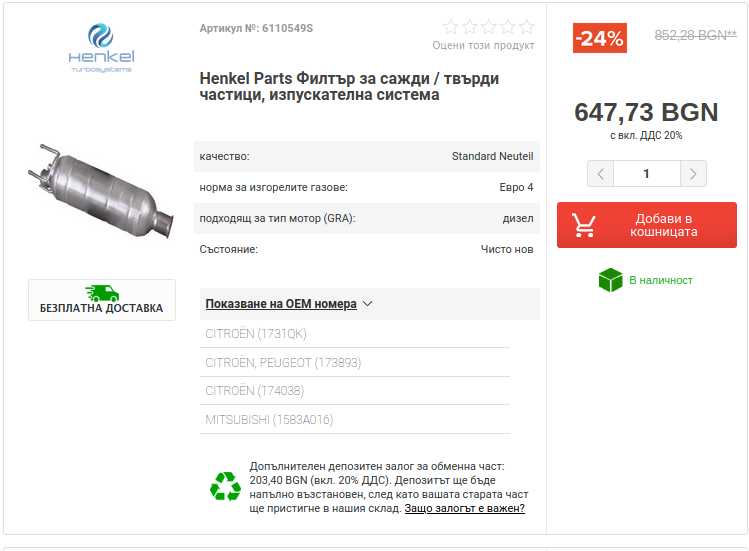The width and height of the screenshot is (749, 551).
Task: Click 'Standard Neuteil' quality value
Action: coord(492,156)
